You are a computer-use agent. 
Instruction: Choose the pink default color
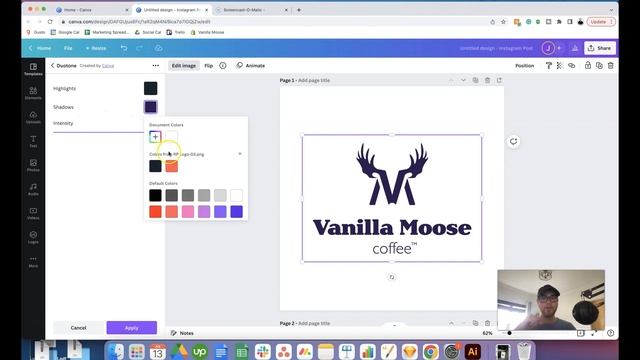188,212
